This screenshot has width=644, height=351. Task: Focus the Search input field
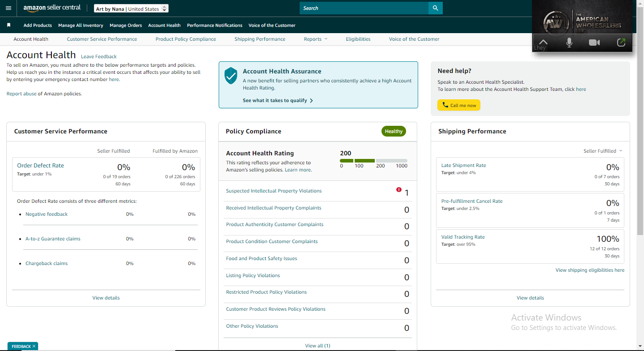point(364,8)
